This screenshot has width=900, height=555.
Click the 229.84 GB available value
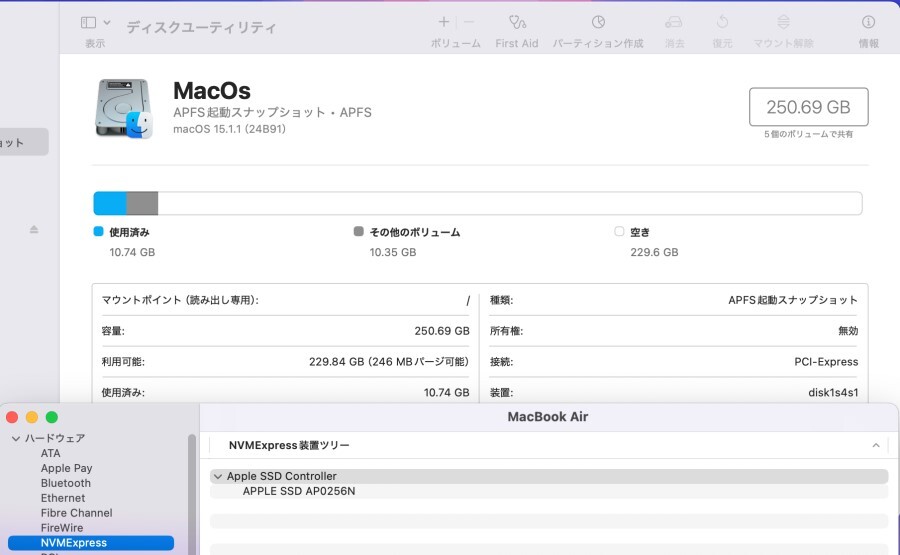coord(389,362)
